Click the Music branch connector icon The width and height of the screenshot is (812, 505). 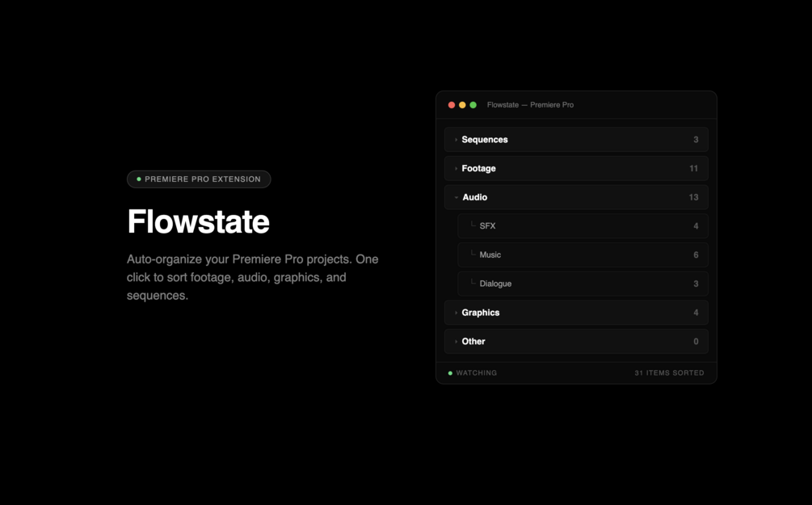pos(473,253)
